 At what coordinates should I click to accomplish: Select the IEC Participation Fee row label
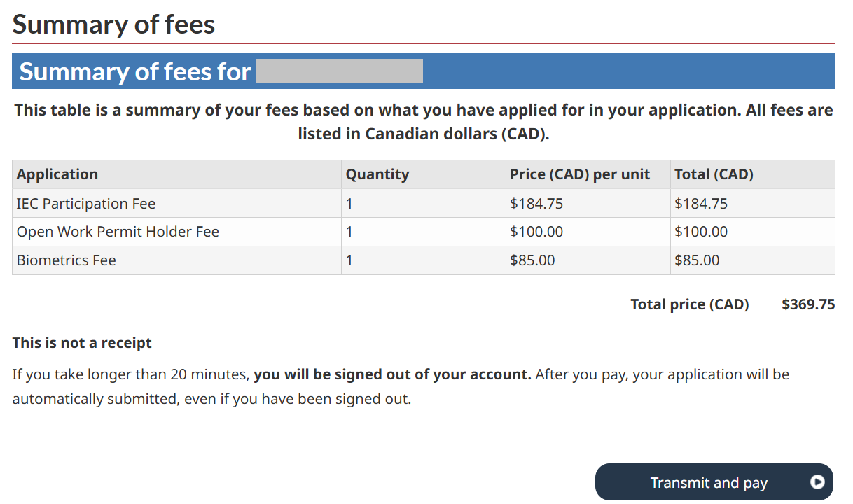tap(86, 204)
